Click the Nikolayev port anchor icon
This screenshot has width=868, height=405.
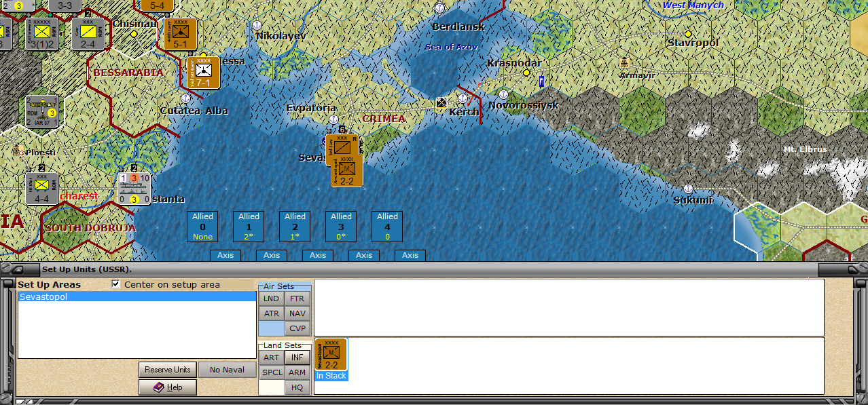(257, 25)
